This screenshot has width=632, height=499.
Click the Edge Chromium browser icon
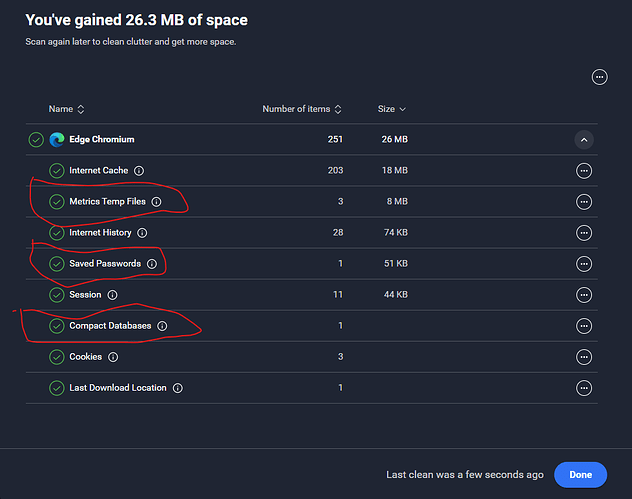[56, 139]
